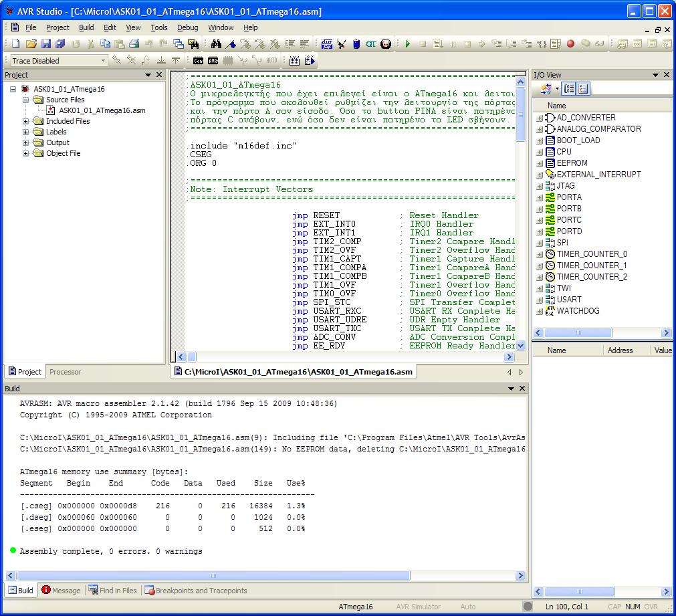Switch to the Find in Files tab
Screen dimensions: 676x616
point(112,591)
